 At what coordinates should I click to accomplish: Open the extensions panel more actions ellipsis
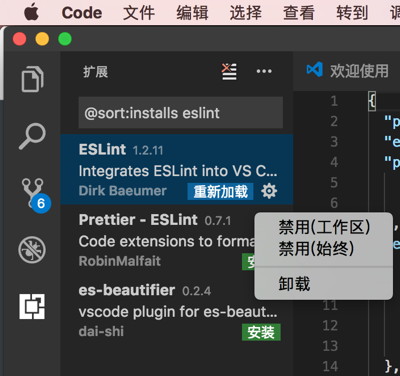(x=264, y=71)
